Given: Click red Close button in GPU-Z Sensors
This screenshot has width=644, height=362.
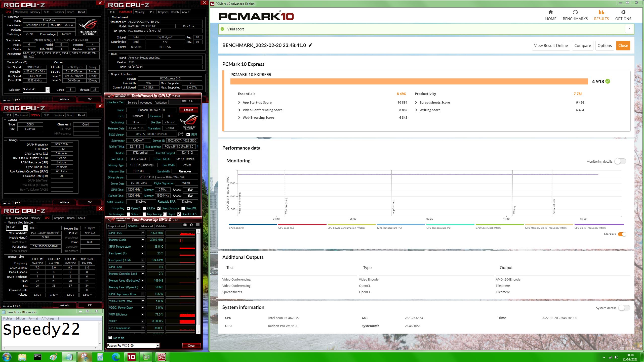Looking at the screenshot, I should pyautogui.click(x=191, y=346).
